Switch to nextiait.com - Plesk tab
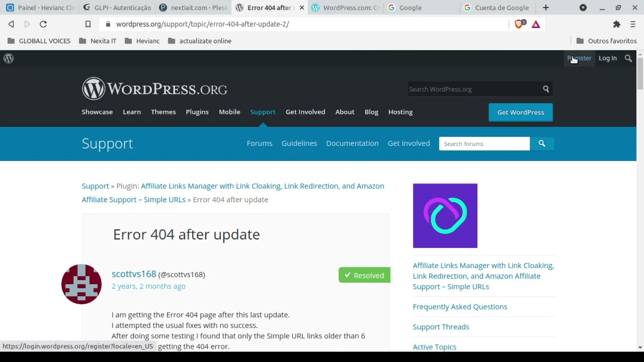 click(193, 8)
